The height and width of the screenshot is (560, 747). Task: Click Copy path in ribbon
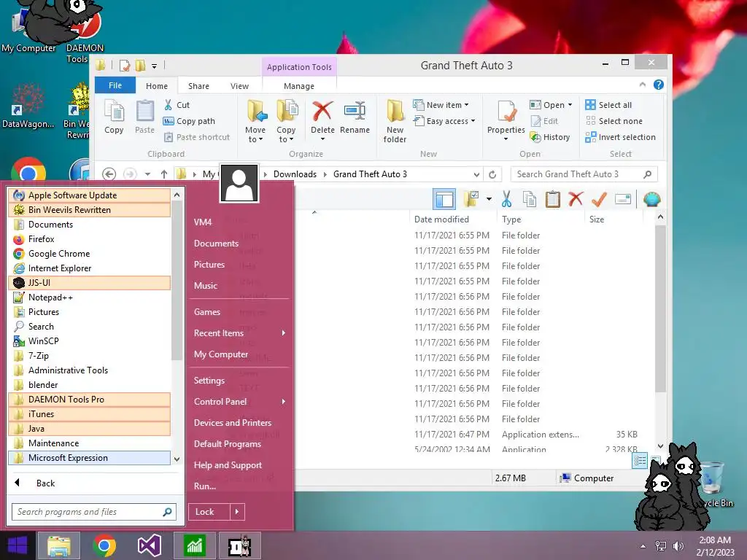[189, 121]
